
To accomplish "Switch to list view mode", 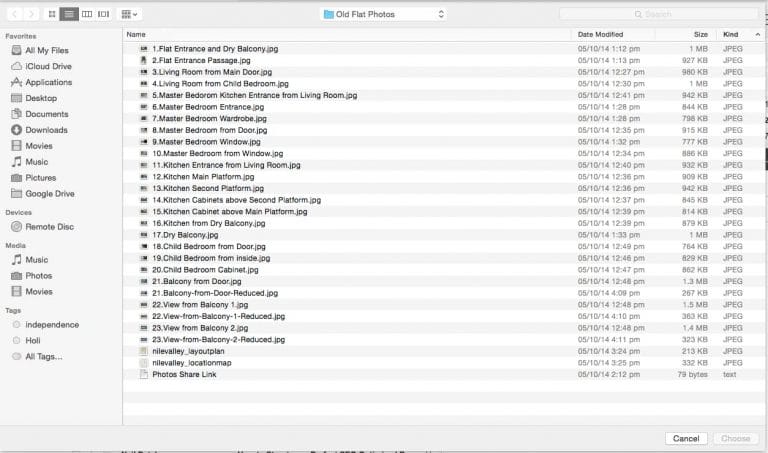I will tap(69, 14).
